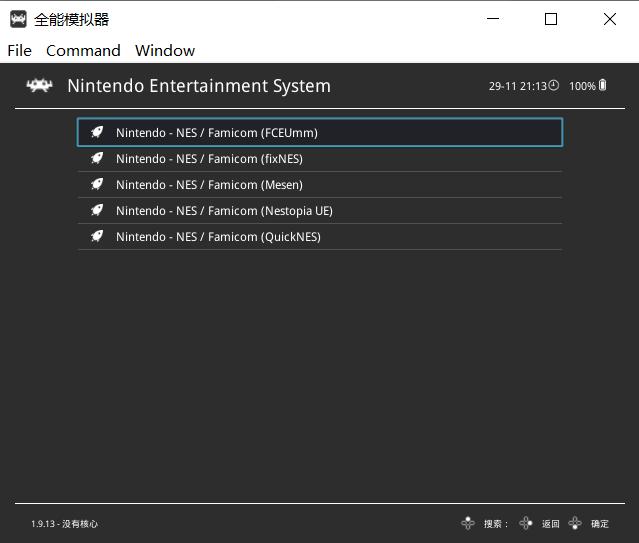The height and width of the screenshot is (543, 639).
Task: Click rocket icon beside Mesen core
Action: pos(97,184)
